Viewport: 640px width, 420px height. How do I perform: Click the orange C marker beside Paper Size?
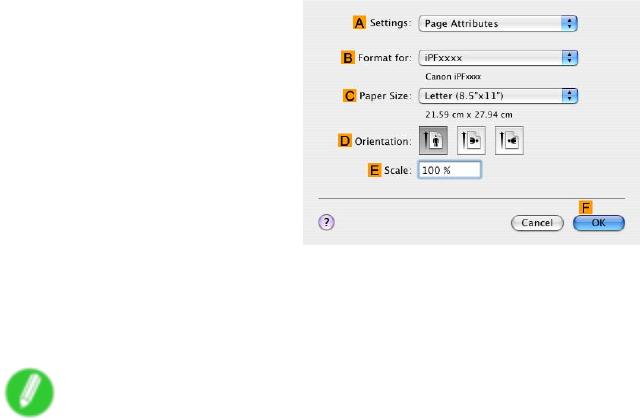coord(349,96)
